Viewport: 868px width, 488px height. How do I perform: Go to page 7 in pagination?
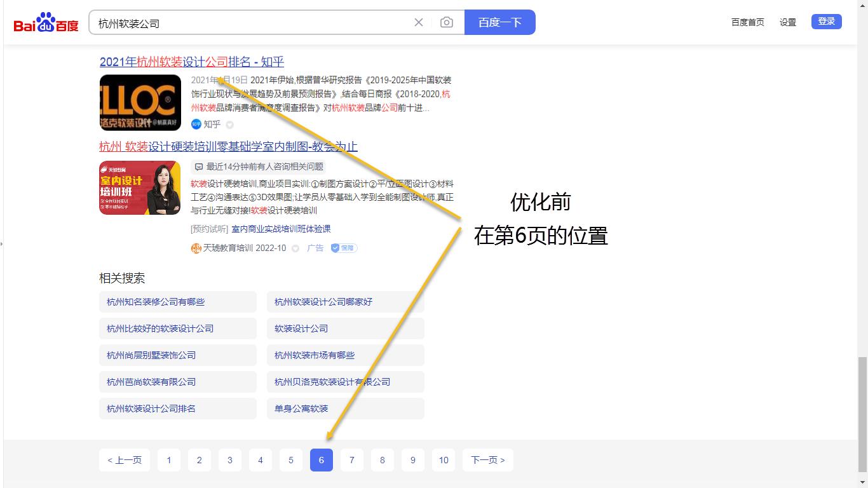351,460
